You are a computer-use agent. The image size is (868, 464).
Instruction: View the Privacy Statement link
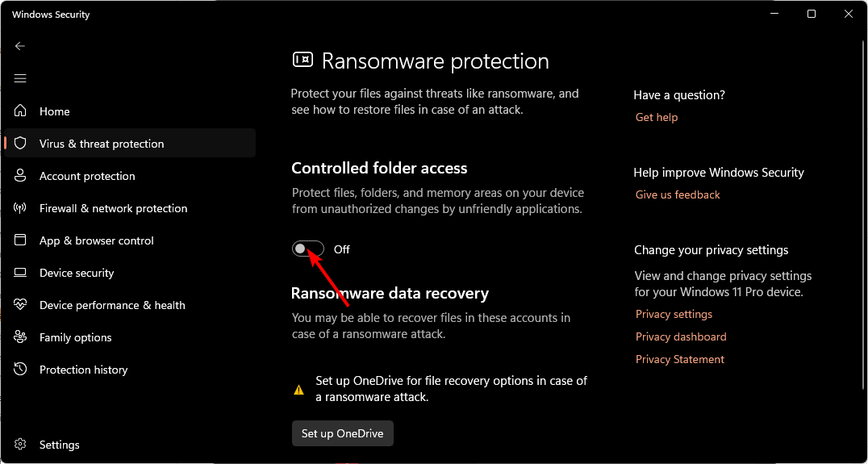click(680, 359)
